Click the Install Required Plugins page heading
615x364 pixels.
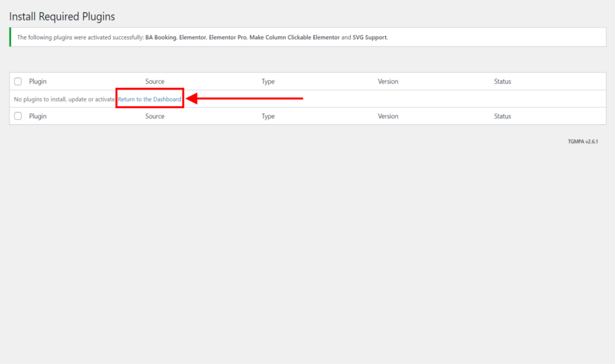tap(62, 16)
